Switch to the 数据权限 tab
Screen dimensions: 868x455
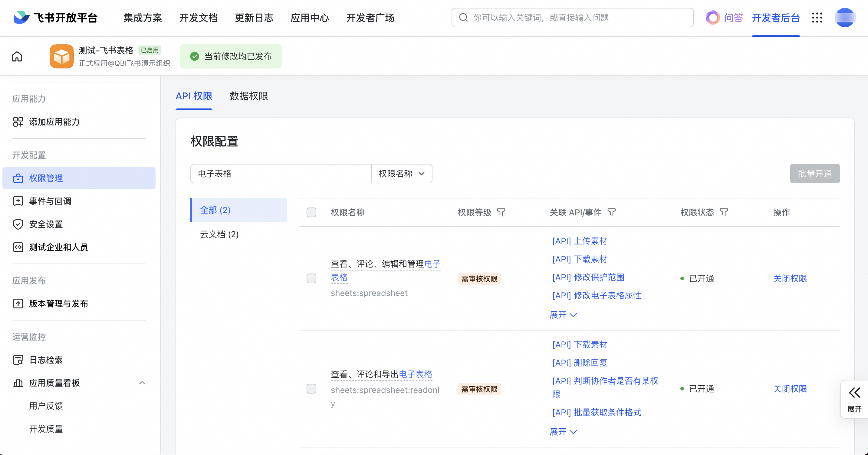(249, 96)
